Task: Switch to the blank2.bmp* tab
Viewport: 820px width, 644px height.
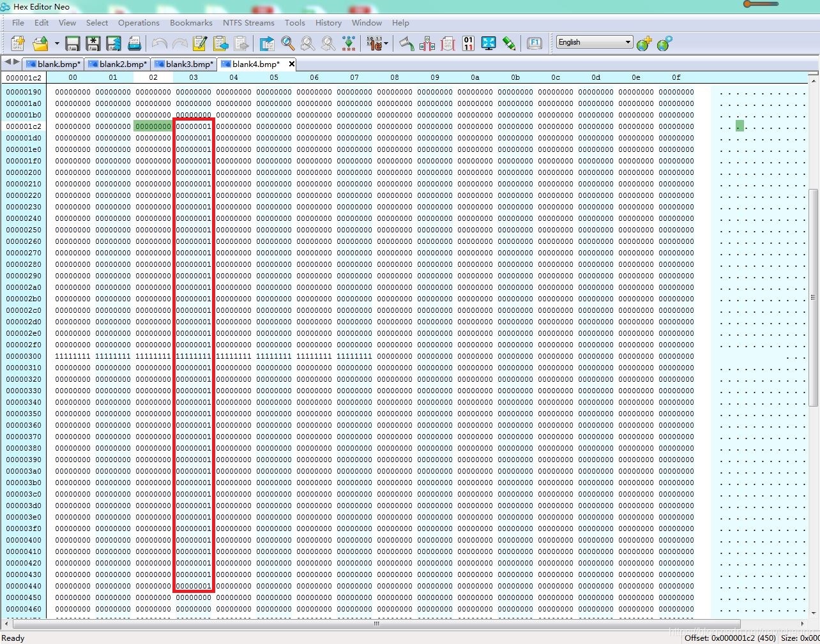Action: [x=118, y=64]
